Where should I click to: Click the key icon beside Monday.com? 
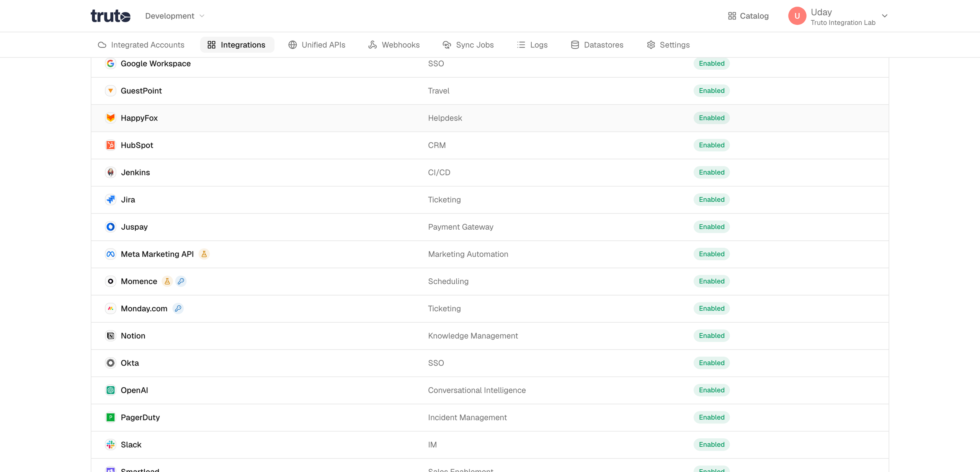[x=178, y=309]
